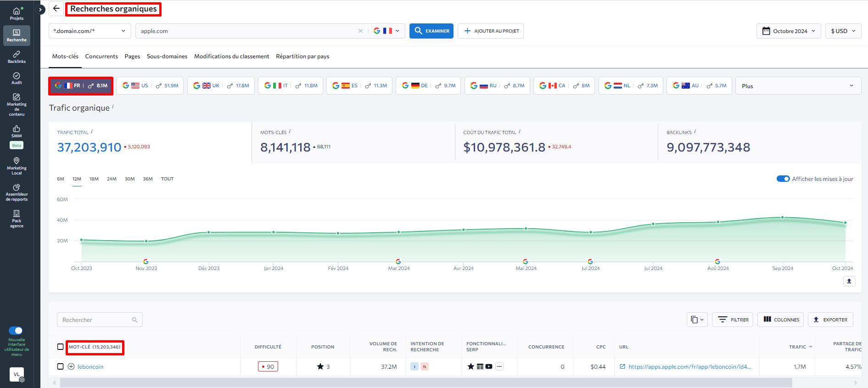The width and height of the screenshot is (868, 388).
Task: Open SERP features more options for leboncoin
Action: (499, 366)
